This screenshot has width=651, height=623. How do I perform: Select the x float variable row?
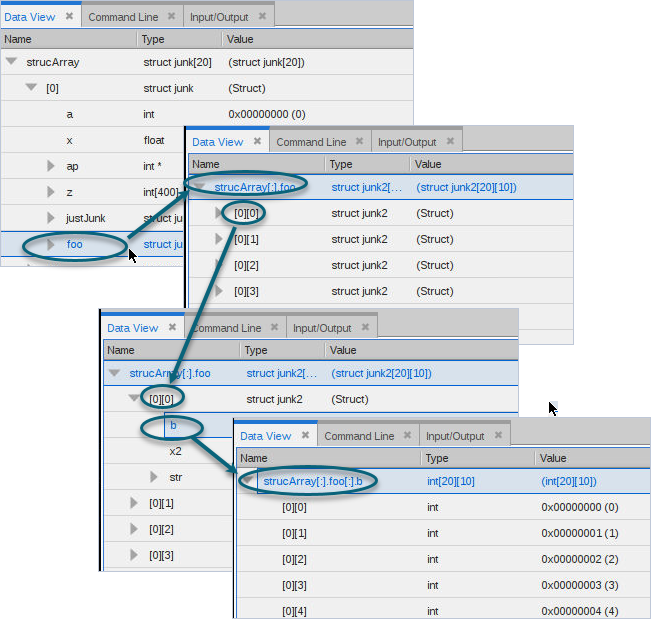[x=70, y=140]
